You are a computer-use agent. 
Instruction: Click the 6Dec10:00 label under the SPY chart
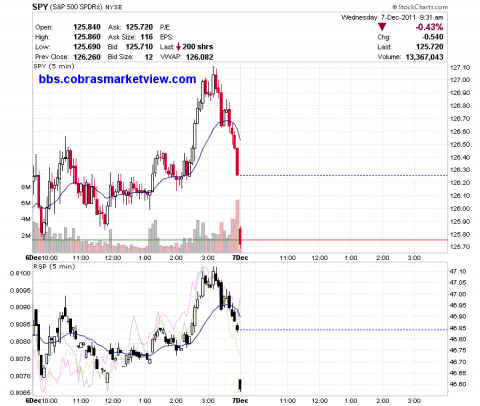42,258
